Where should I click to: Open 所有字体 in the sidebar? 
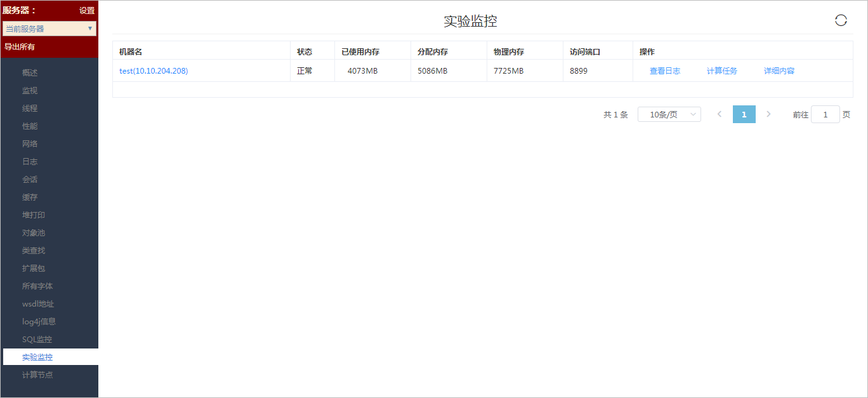click(x=37, y=286)
